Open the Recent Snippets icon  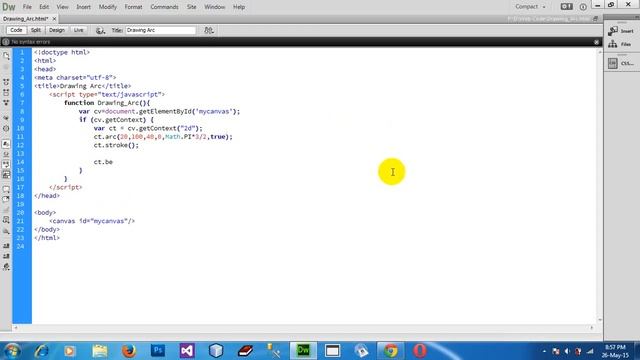click(6, 220)
